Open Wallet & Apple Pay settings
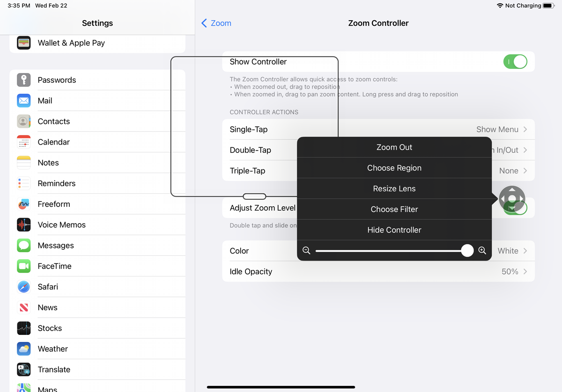 pyautogui.click(x=71, y=43)
